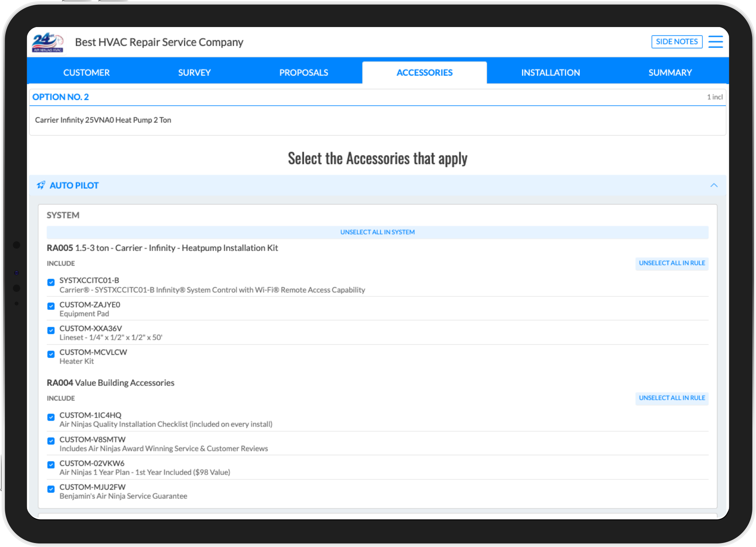
Task: Click the RA004 Value Building Accessories heading
Action: tap(111, 383)
